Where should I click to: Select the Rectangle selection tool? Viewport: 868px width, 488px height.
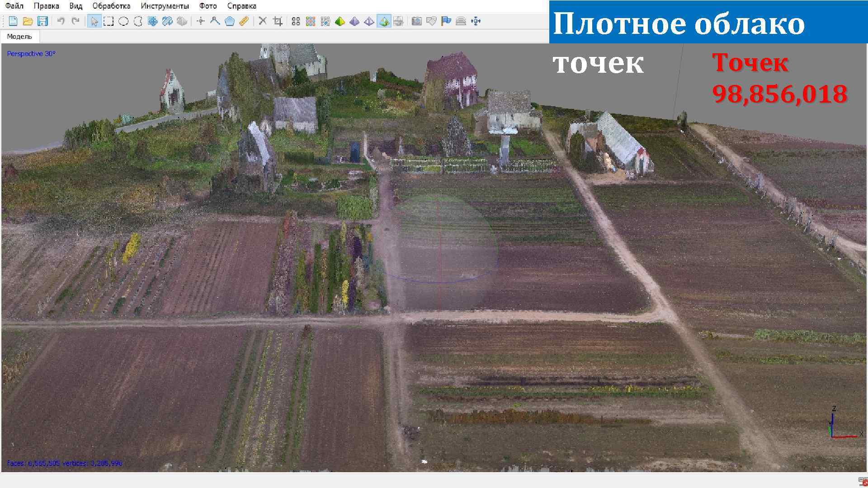(x=108, y=21)
